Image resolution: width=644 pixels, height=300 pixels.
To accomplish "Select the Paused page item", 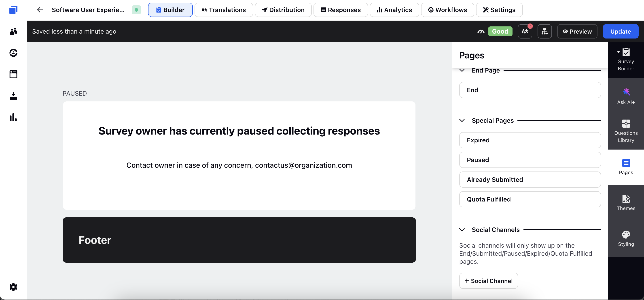I will click(x=530, y=160).
